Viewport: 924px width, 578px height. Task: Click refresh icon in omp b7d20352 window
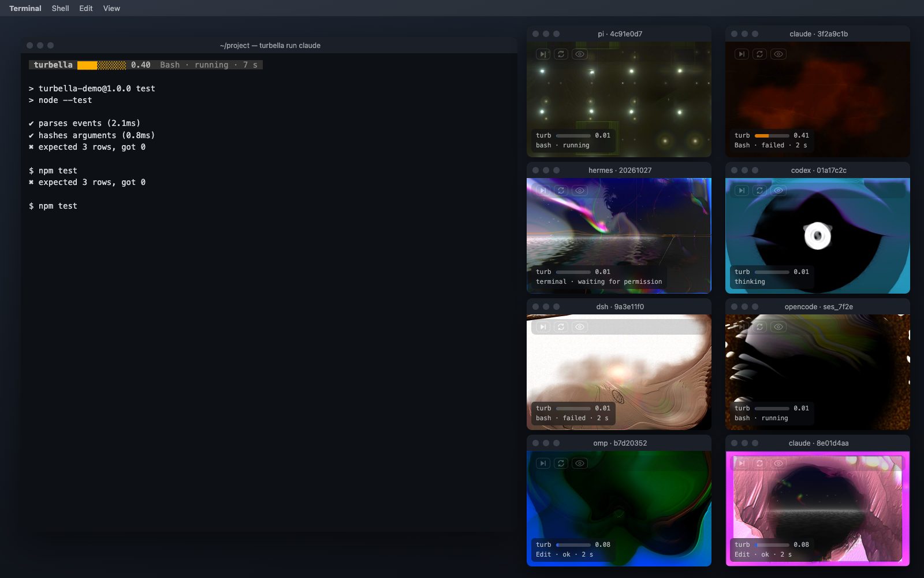(561, 464)
